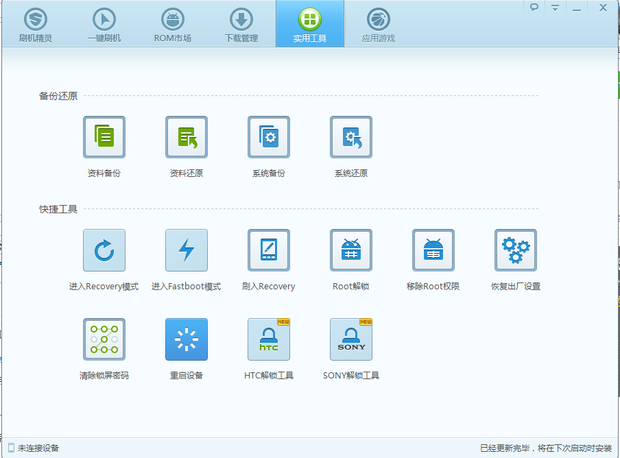Click the 重启设备 reboot icon
The width and height of the screenshot is (620, 458).
186,340
